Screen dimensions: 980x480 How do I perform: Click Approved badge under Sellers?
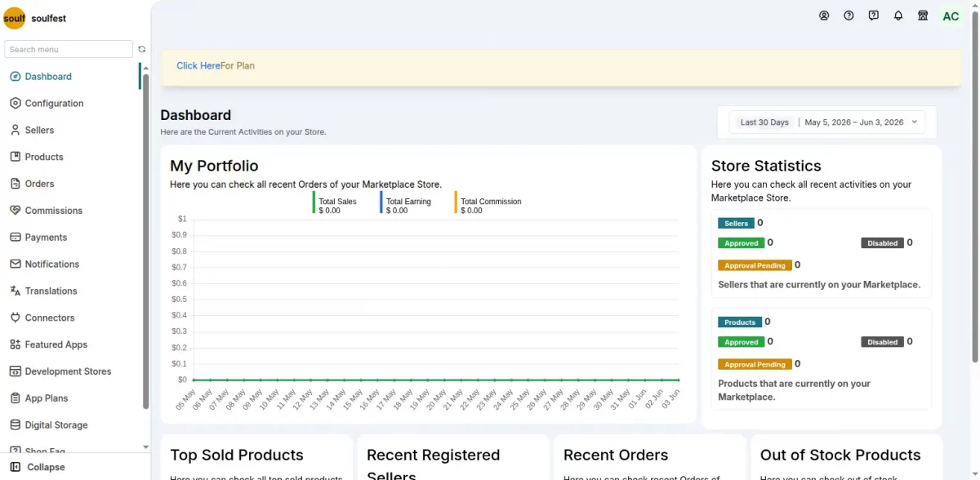[742, 243]
